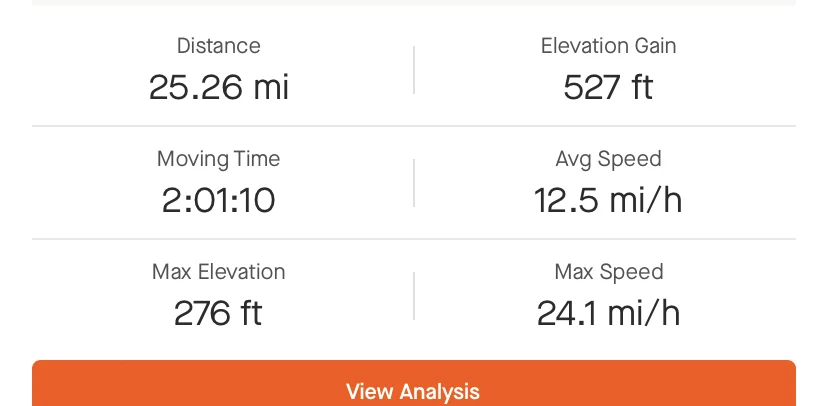Select the 12.5 mi/h average speed value
The image size is (828, 406).
608,201
